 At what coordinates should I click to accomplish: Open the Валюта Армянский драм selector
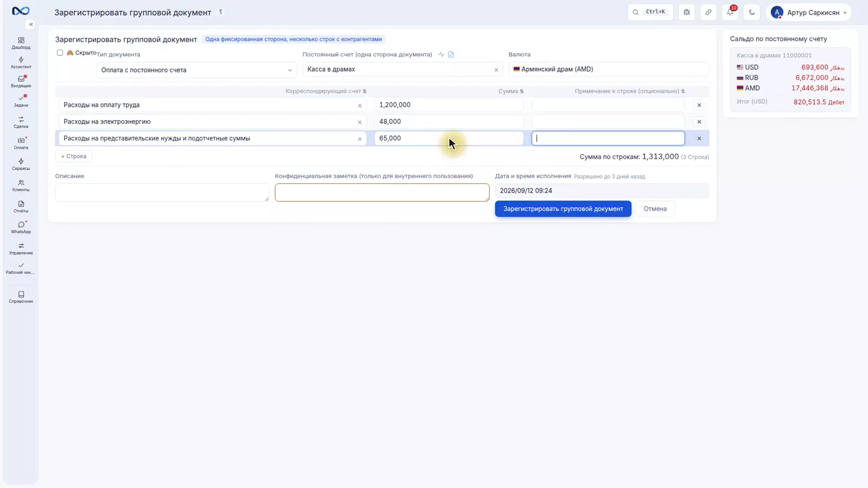pyautogui.click(x=609, y=69)
